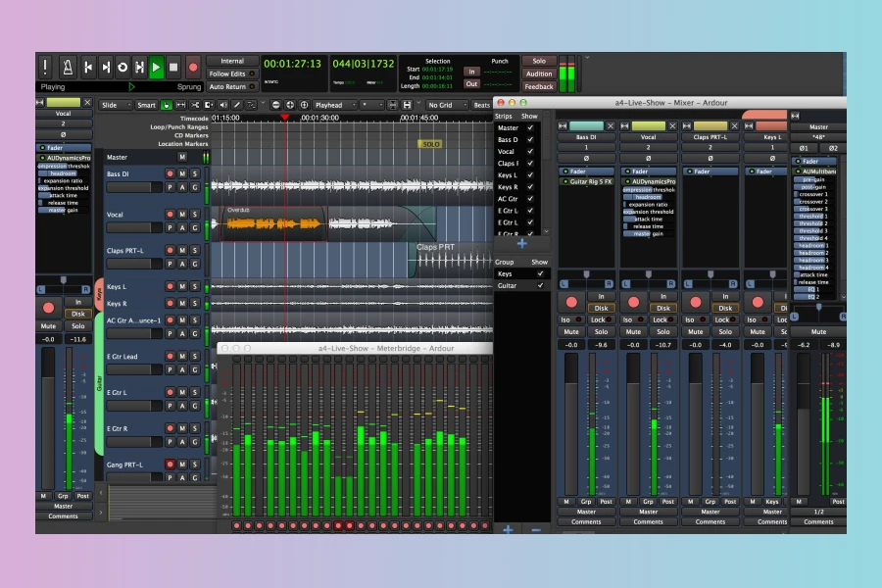Click the yellow SOLO location marker
Viewport: 882px width, 588px height.
(430, 144)
